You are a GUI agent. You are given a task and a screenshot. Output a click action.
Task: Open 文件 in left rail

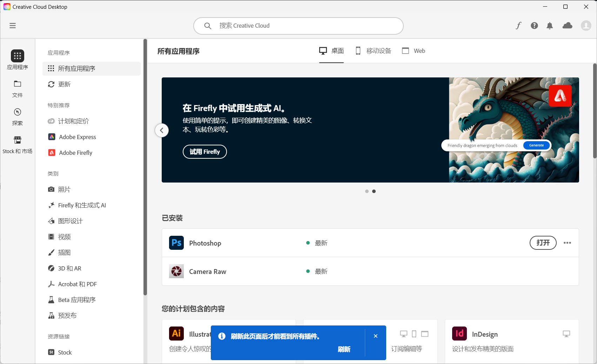(18, 89)
